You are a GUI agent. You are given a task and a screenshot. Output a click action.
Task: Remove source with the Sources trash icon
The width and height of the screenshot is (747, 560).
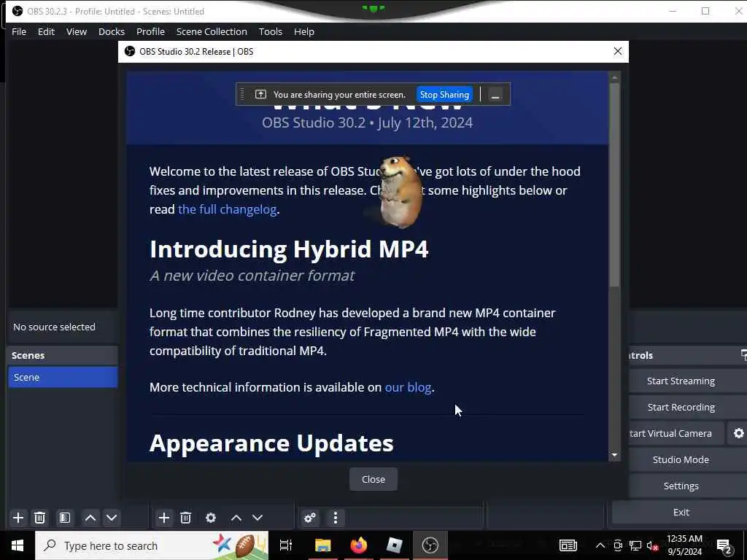coord(186,518)
